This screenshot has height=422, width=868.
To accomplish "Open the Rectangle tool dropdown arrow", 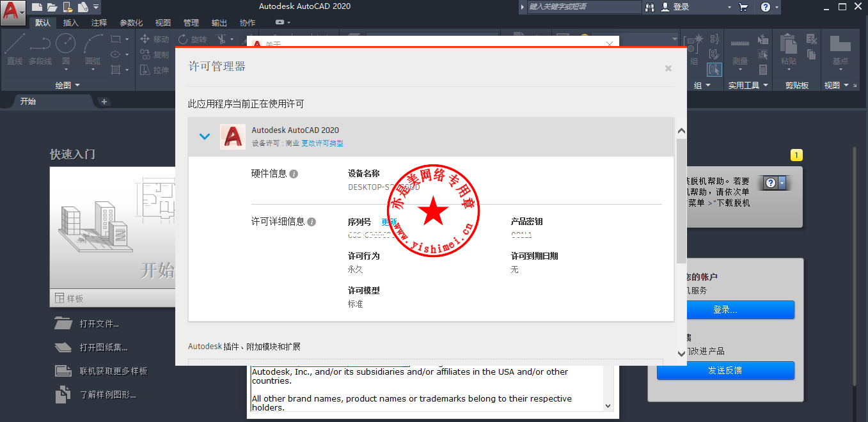I will click(127, 39).
